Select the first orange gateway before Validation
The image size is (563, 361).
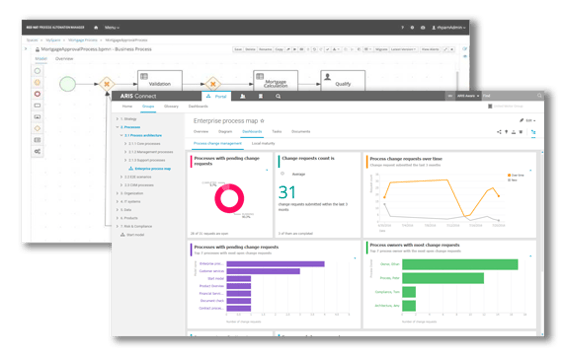[107, 84]
